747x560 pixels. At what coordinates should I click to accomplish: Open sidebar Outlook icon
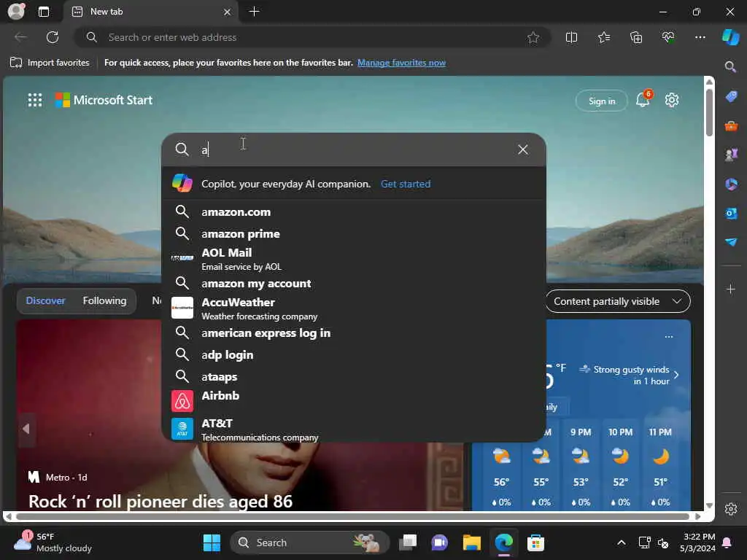pos(731,213)
